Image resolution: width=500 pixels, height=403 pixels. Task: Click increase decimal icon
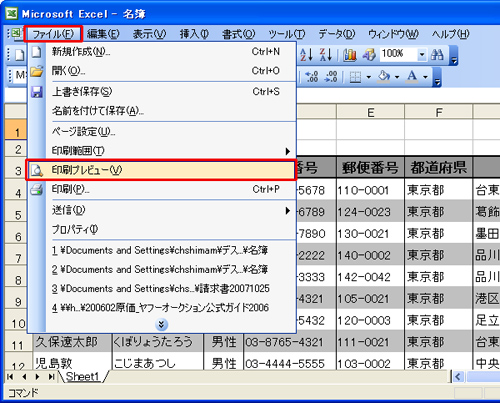pyautogui.click(x=312, y=77)
